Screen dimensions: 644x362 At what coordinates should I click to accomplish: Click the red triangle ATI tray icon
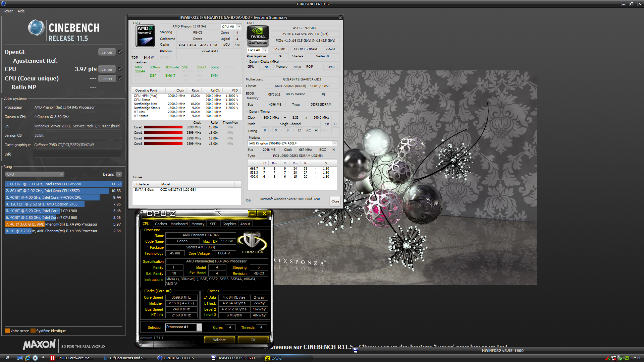coord(607,358)
